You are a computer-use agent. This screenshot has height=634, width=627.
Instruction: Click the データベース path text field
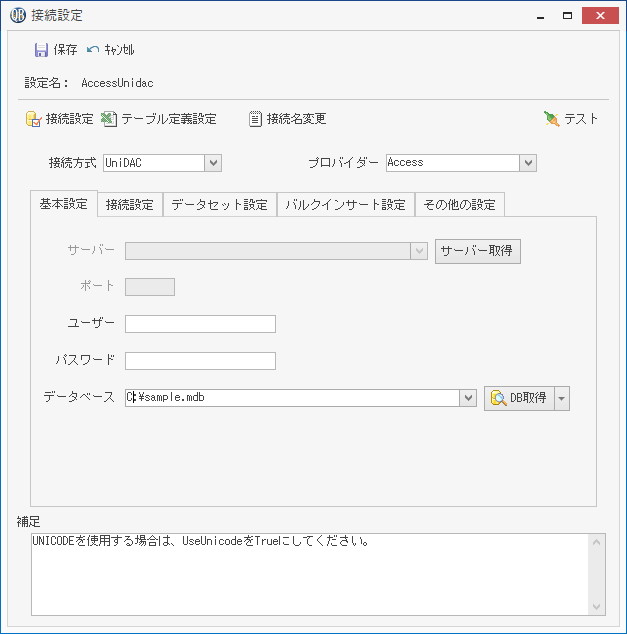292,398
